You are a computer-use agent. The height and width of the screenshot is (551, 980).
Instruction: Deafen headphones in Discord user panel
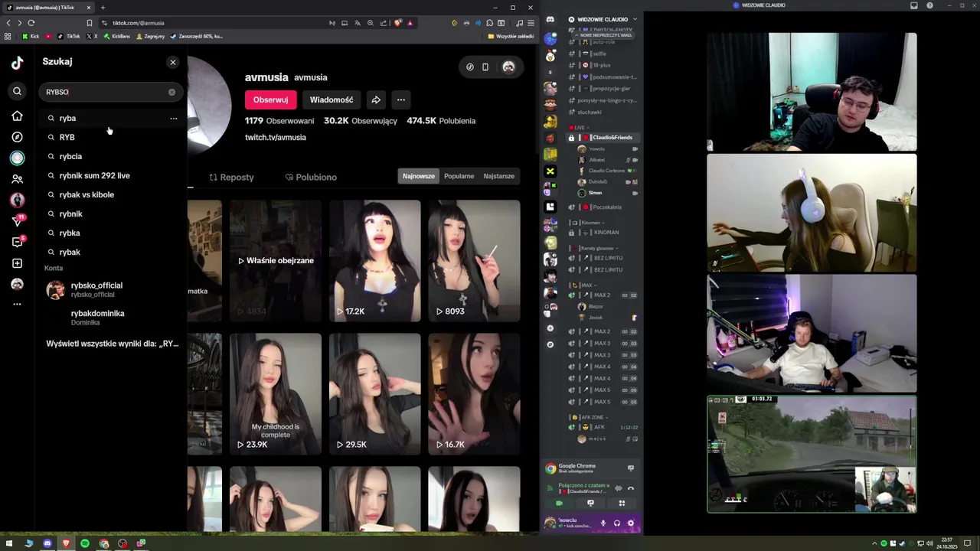point(617,523)
